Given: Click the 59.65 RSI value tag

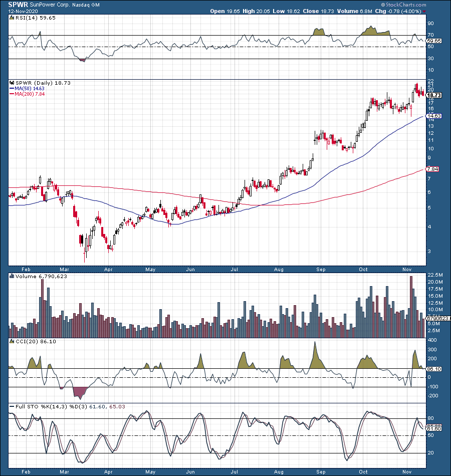Looking at the screenshot, I should [434, 41].
